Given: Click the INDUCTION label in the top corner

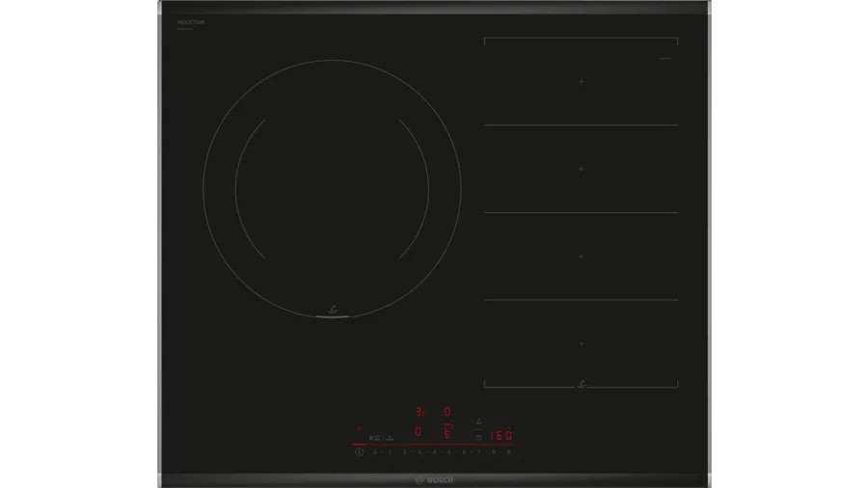Looking at the screenshot, I should coord(189,21).
